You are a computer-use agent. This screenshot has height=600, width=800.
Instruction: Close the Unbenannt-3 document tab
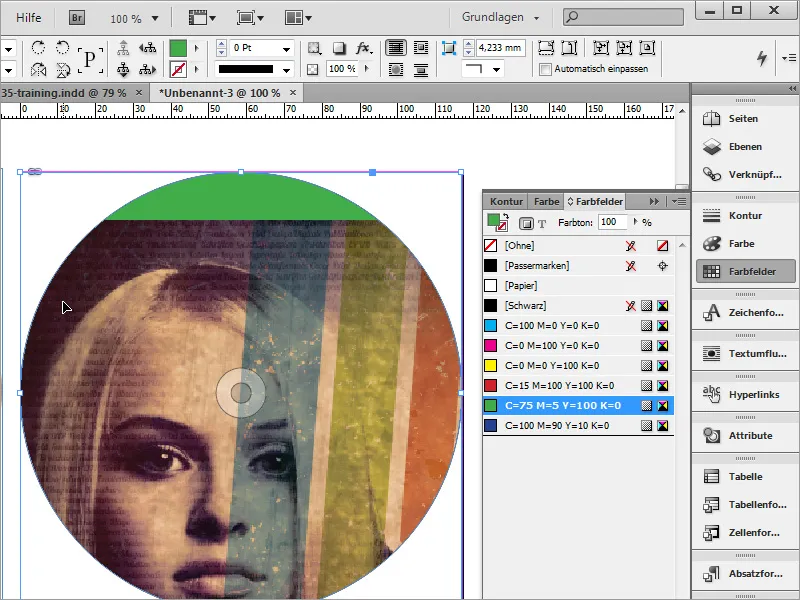click(293, 92)
